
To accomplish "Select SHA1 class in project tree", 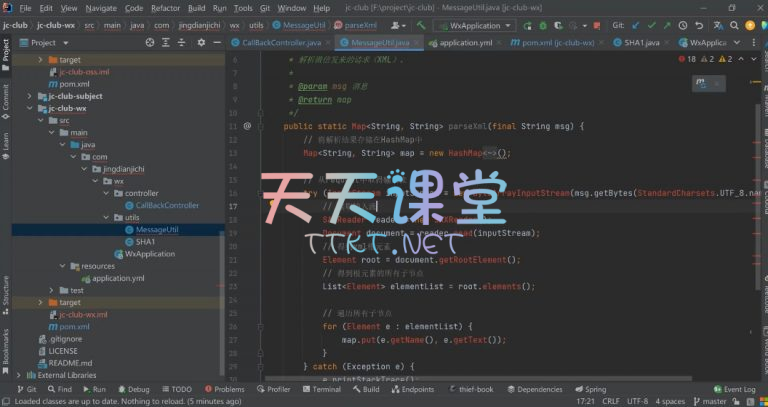I will coord(145,242).
